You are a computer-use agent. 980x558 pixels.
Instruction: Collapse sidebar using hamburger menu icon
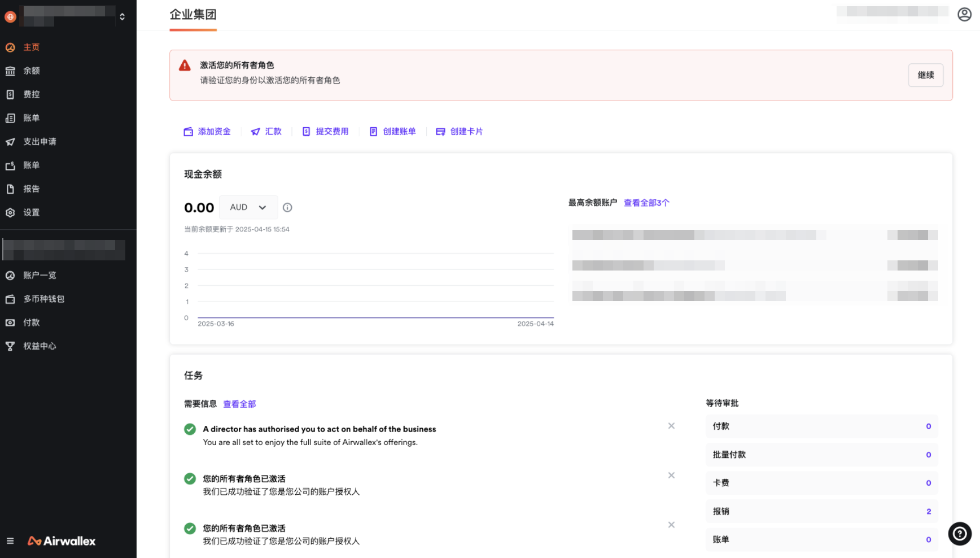click(x=10, y=541)
